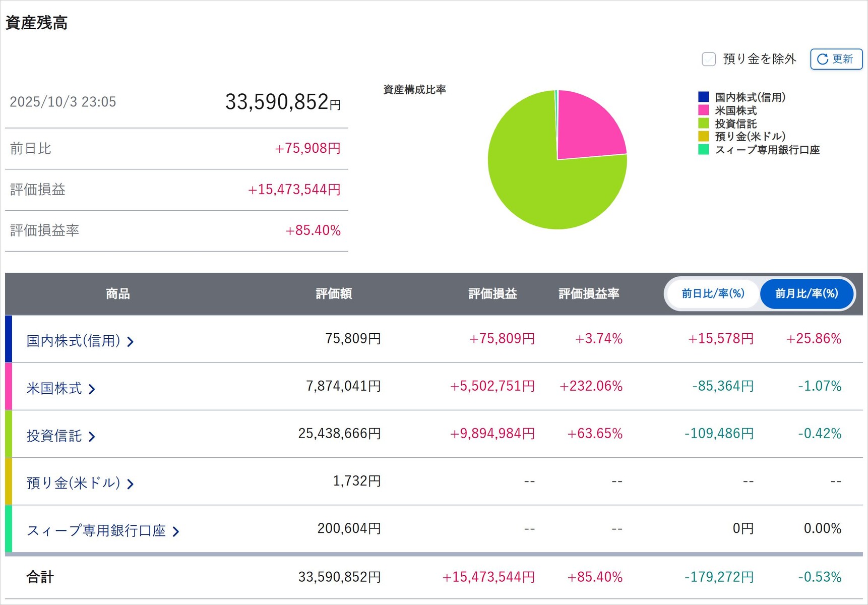Screen dimensions: 868x605
Task: Click the 米国株式 link in the table
Action: (x=54, y=388)
